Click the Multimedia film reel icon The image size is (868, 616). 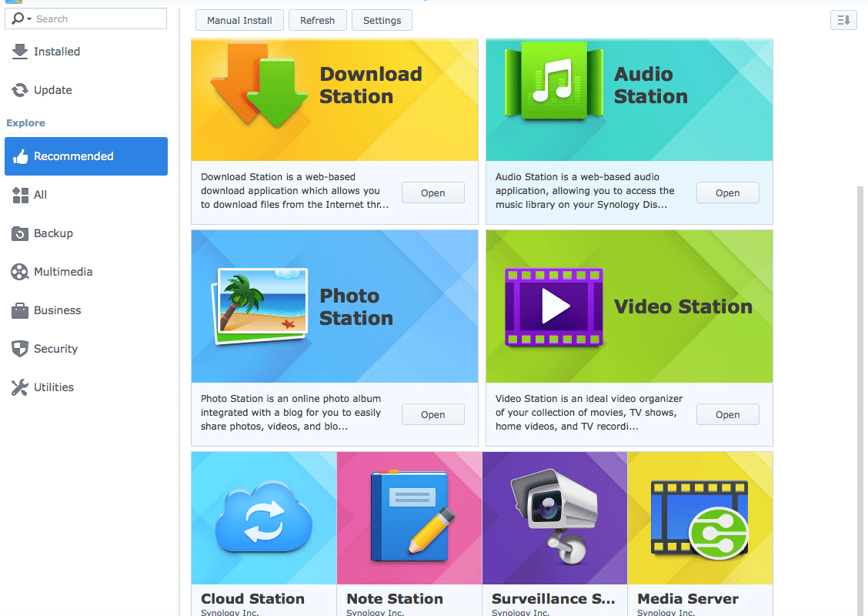[x=20, y=272]
